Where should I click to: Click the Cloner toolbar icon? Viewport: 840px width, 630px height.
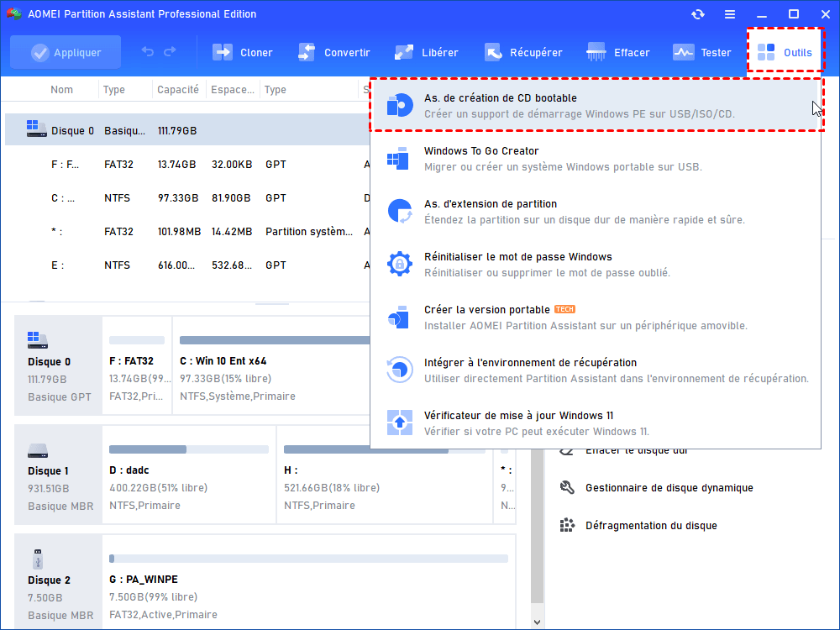pyautogui.click(x=223, y=52)
